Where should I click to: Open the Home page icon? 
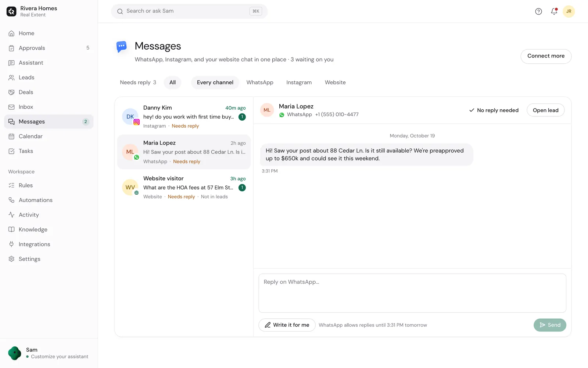[11, 33]
